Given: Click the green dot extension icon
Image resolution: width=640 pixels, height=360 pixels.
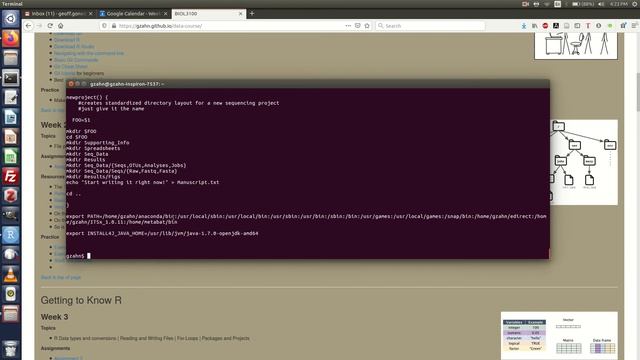Looking at the screenshot, I should click(x=610, y=26).
